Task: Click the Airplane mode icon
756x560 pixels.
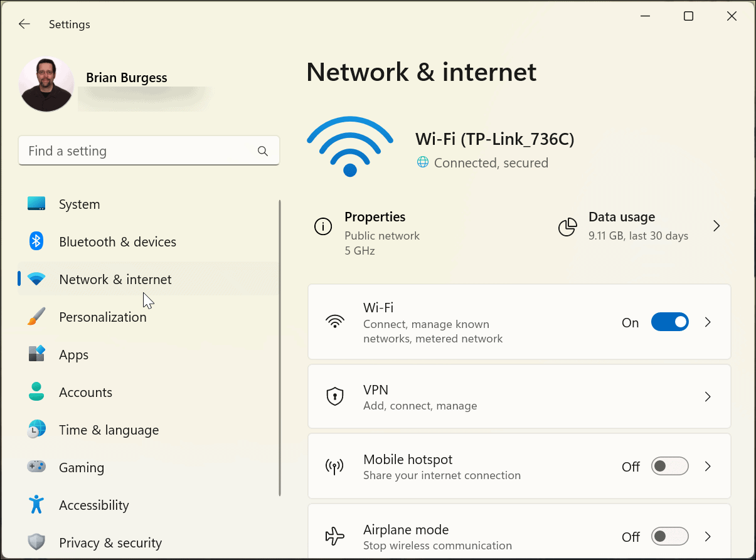Action: click(334, 536)
